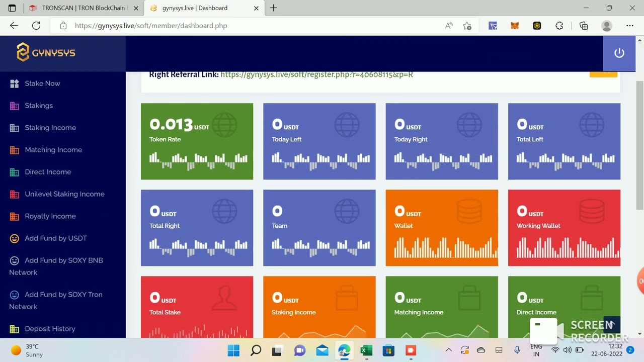The height and width of the screenshot is (362, 644).
Task: Click the power logout button
Action: tap(619, 53)
